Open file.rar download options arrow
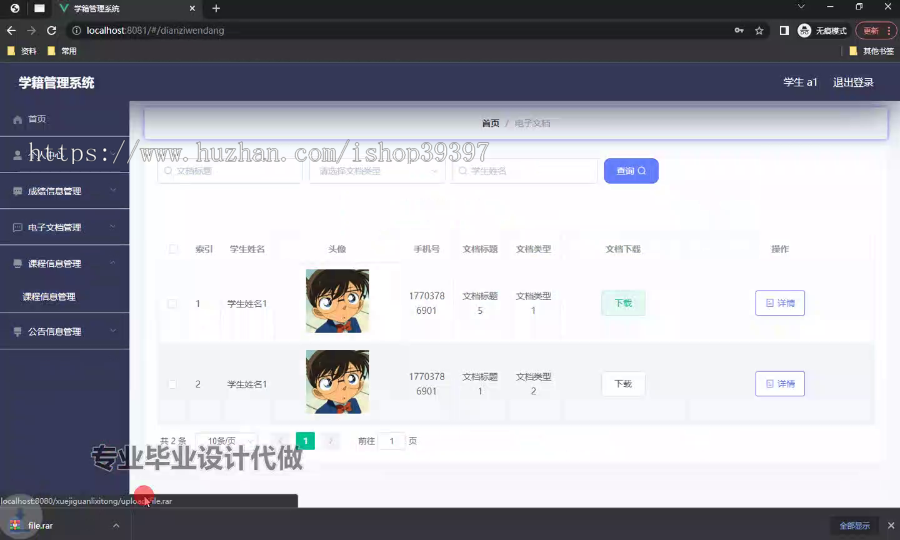900x540 pixels. pos(116,525)
